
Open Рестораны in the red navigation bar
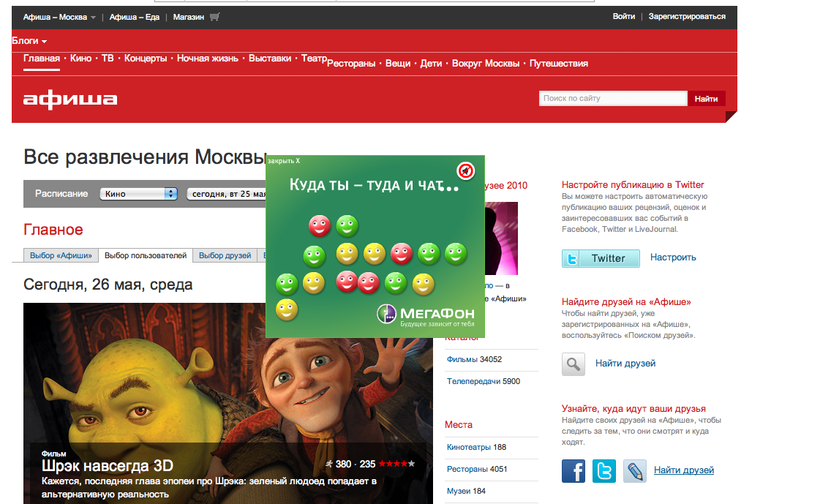pyautogui.click(x=351, y=64)
